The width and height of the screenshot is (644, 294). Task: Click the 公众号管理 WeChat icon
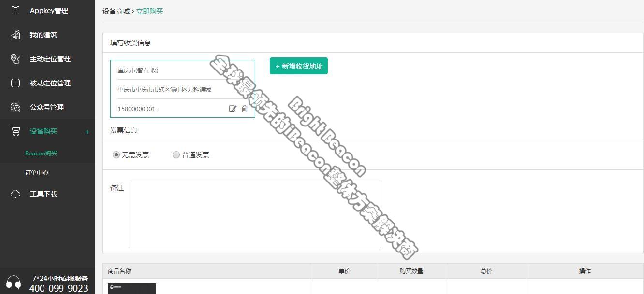tap(15, 107)
